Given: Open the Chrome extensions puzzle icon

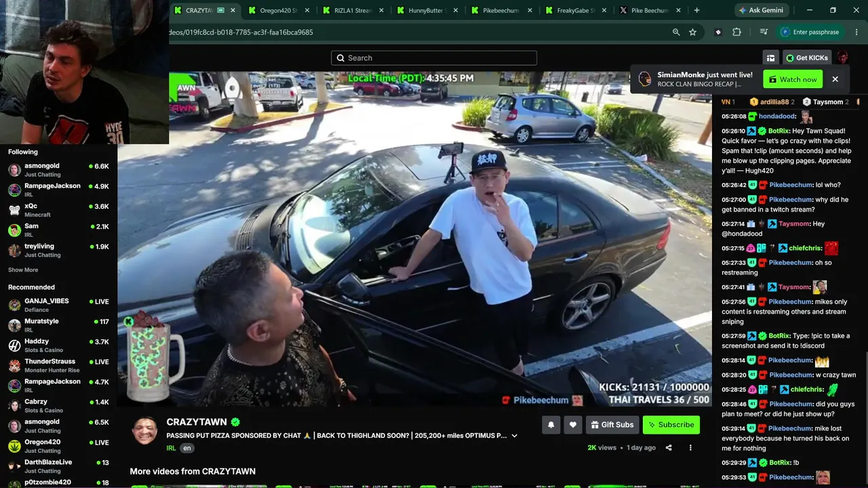Looking at the screenshot, I should (x=736, y=32).
